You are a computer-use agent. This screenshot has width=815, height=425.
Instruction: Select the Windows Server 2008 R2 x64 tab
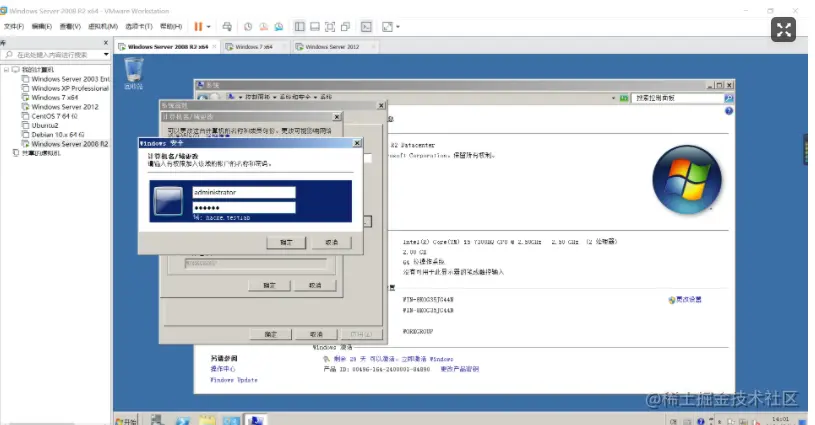[167, 47]
